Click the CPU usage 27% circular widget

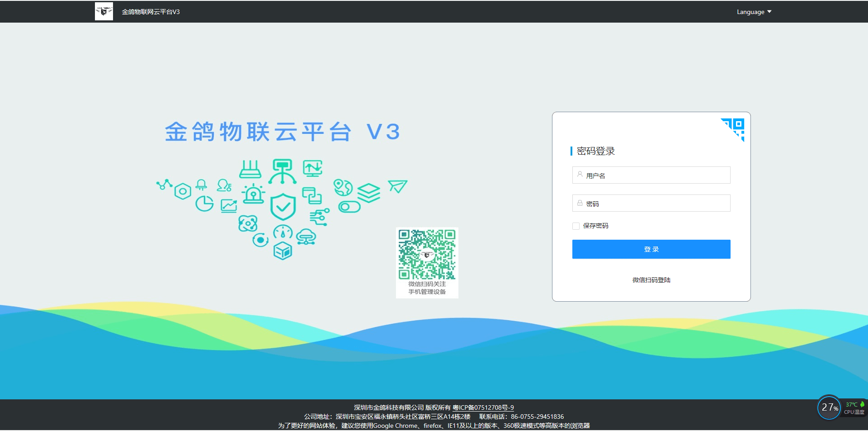(x=829, y=407)
